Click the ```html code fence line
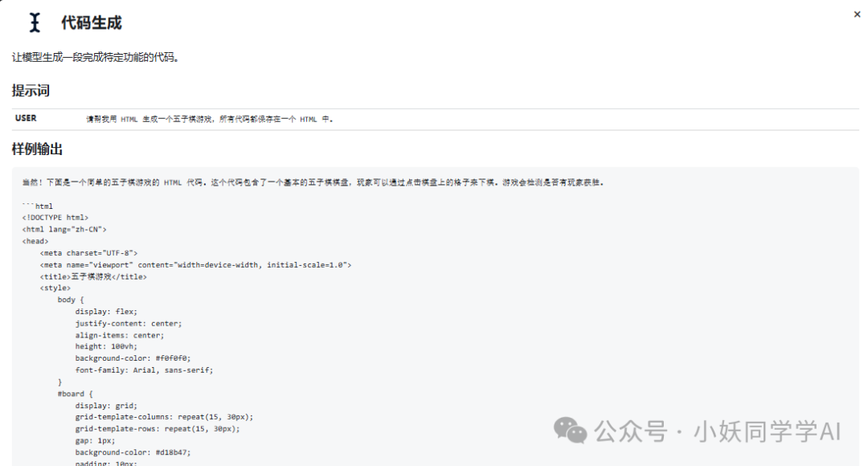The height and width of the screenshot is (466, 868). pos(38,206)
